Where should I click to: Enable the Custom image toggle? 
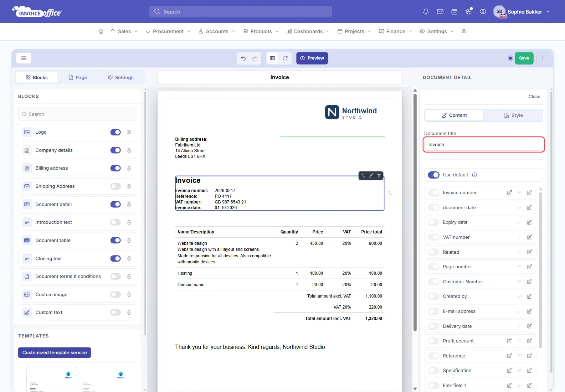pos(115,295)
